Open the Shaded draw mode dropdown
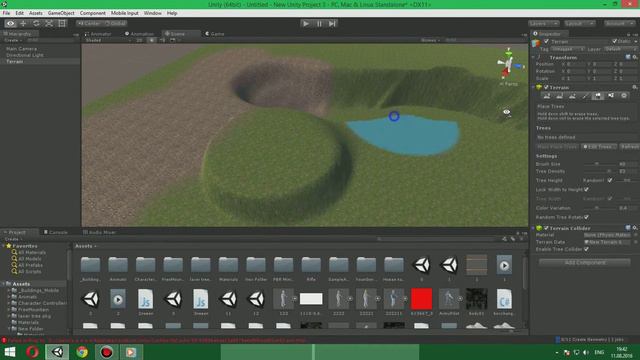The height and width of the screenshot is (360, 640). 108,40
